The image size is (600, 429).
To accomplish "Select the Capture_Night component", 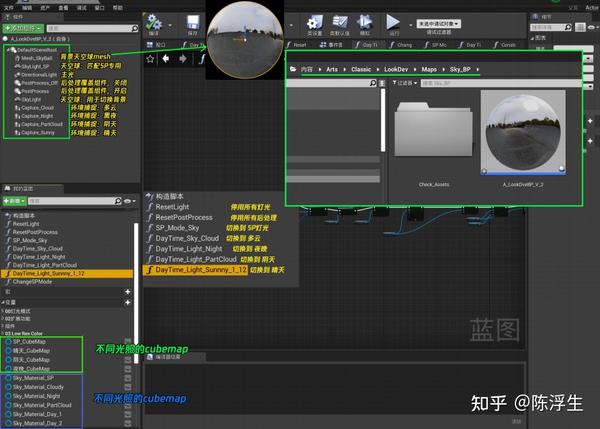I will coord(34,116).
